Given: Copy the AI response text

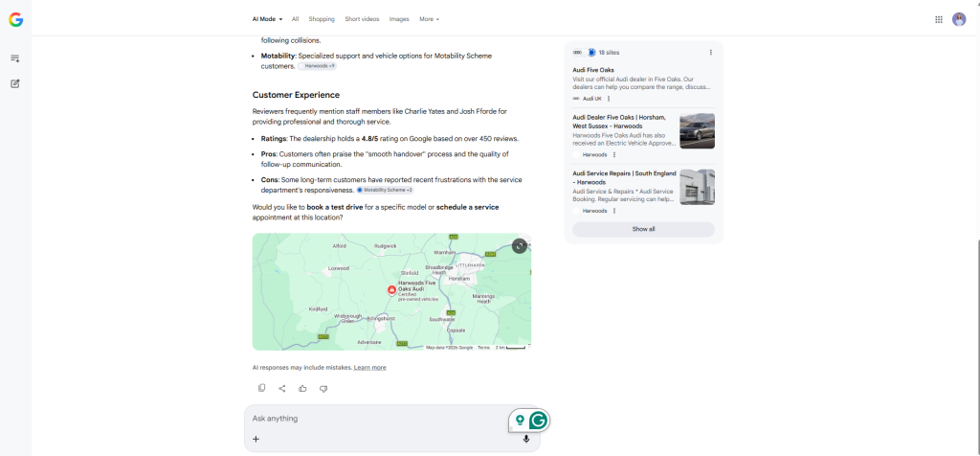Looking at the screenshot, I should pyautogui.click(x=261, y=388).
